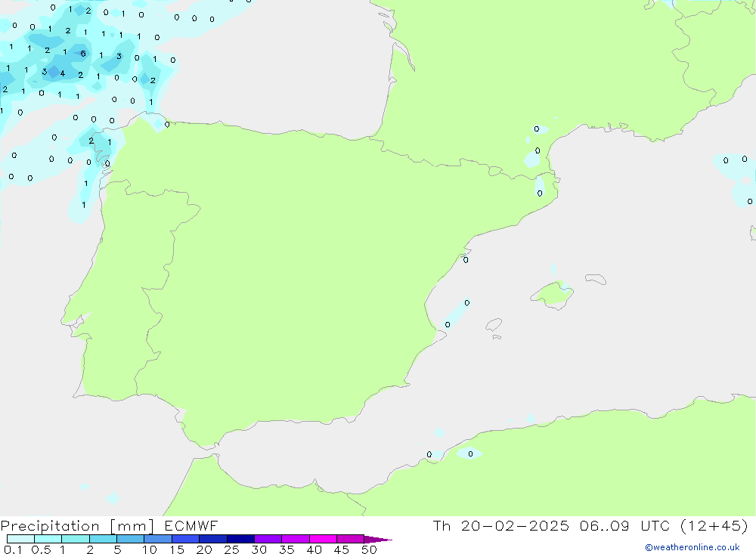This screenshot has width=756, height=554.
Task: Select the 0.5–1 mm legend color box
Action: [x=48, y=539]
